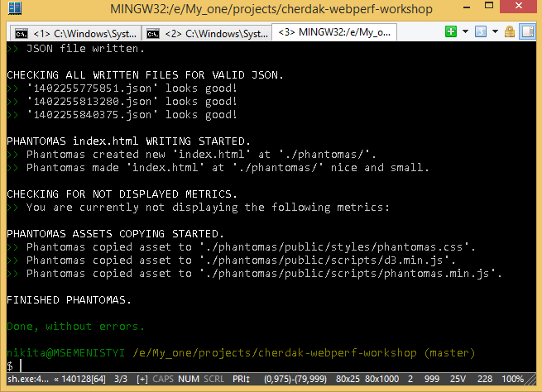This screenshot has width=542, height=392.
Task: Click the [+] indicator in status bar
Action: point(142,379)
